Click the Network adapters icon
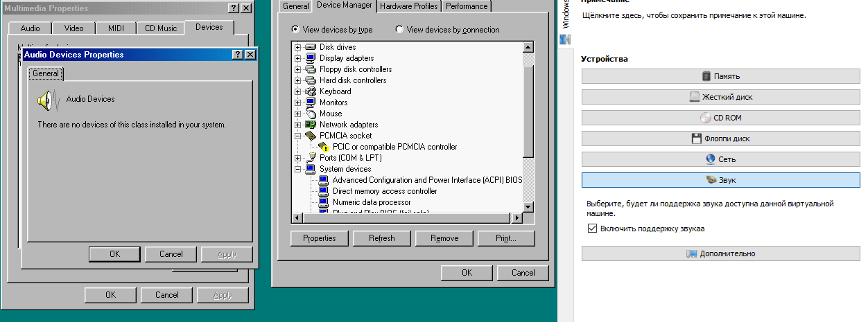 pyautogui.click(x=311, y=125)
